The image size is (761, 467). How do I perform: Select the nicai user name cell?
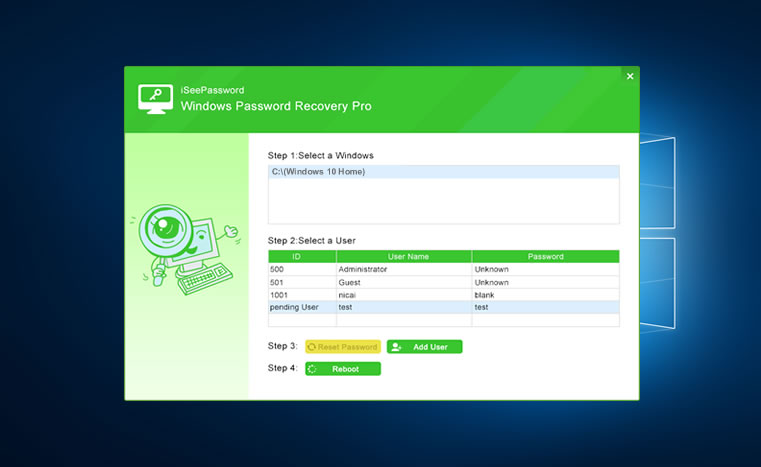404,295
